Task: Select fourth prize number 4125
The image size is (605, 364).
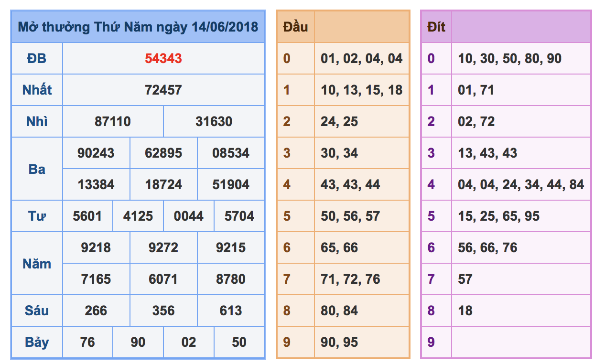Action: click(x=138, y=216)
